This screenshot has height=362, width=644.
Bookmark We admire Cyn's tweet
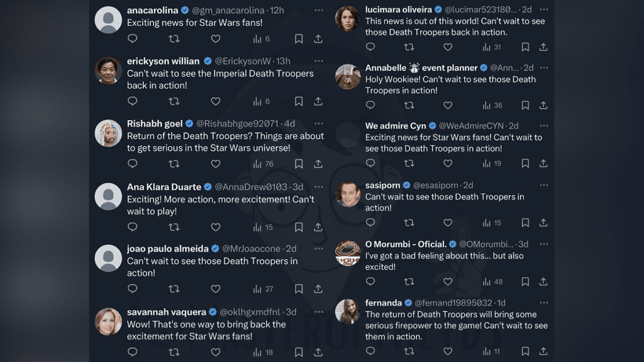tap(525, 163)
